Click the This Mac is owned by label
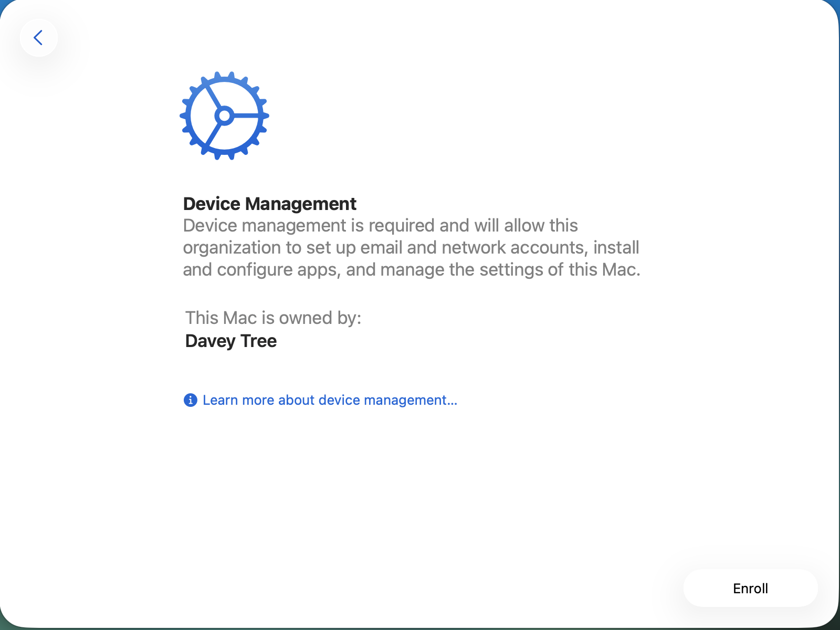840x630 pixels. [x=273, y=318]
